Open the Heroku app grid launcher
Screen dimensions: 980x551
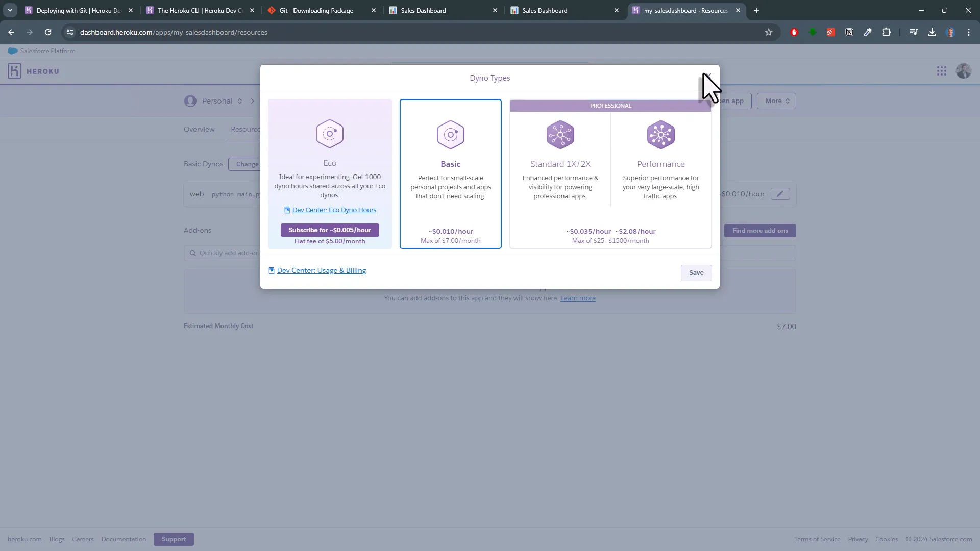point(941,71)
